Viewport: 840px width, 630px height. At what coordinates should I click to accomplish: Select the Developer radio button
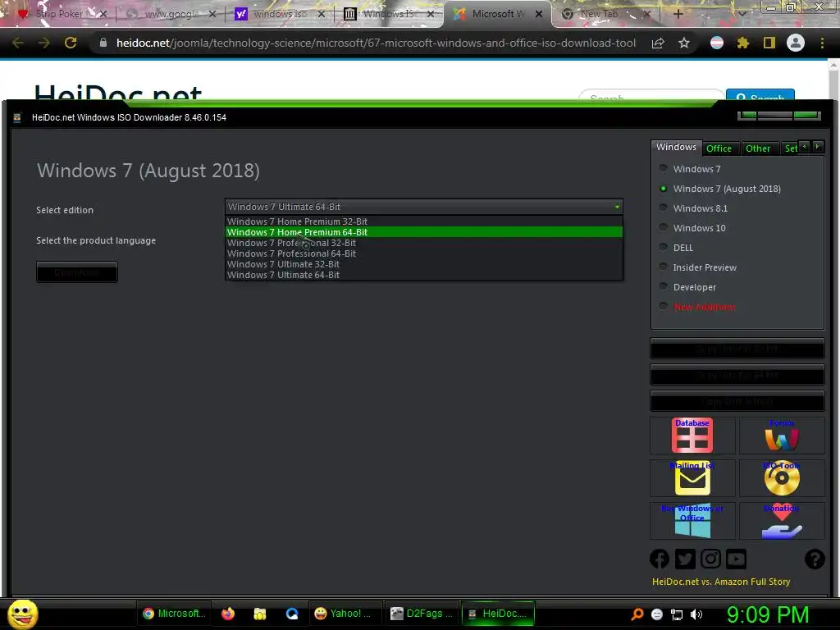pyautogui.click(x=663, y=286)
